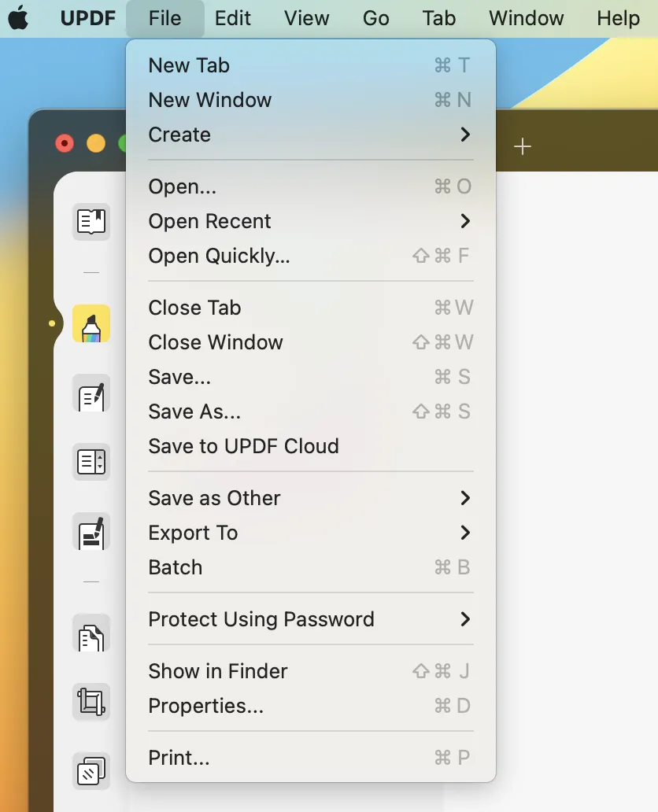Open Properties... from File menu
This screenshot has height=812, width=658.
[x=311, y=706]
